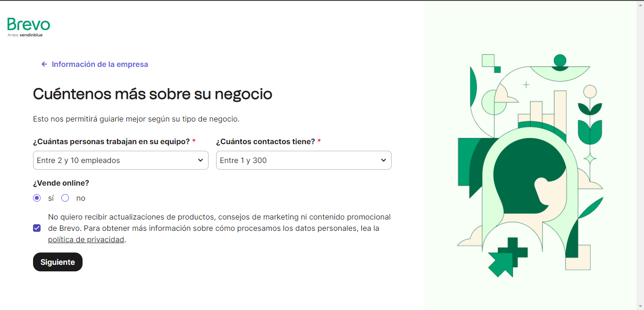The height and width of the screenshot is (310, 644).
Task: Open the team size dropdown
Action: (x=121, y=160)
